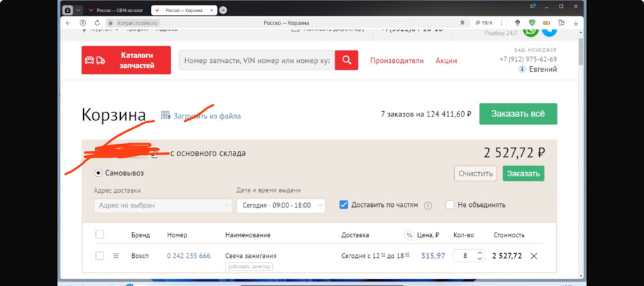Click the price 315,97
The height and width of the screenshot is (286, 644).
coord(433,256)
